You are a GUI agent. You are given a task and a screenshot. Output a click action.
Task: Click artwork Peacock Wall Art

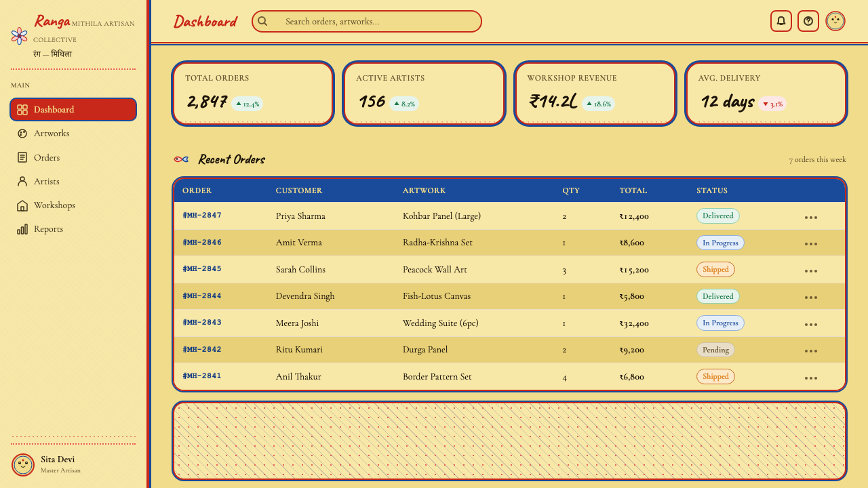435,270
